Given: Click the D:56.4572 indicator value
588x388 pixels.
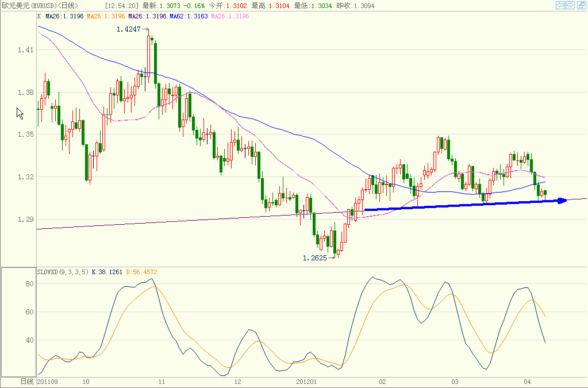Looking at the screenshot, I should [x=141, y=272].
